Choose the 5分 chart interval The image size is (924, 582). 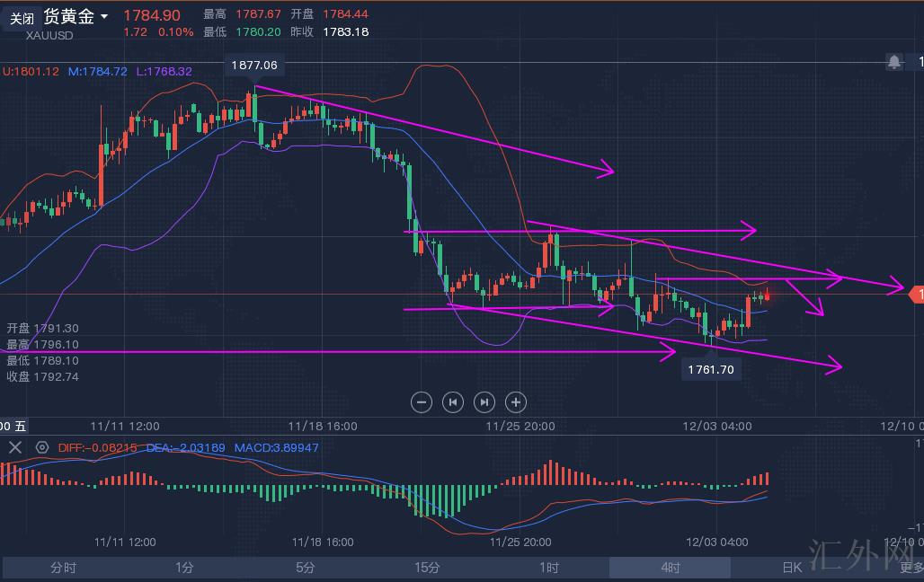click(x=306, y=567)
